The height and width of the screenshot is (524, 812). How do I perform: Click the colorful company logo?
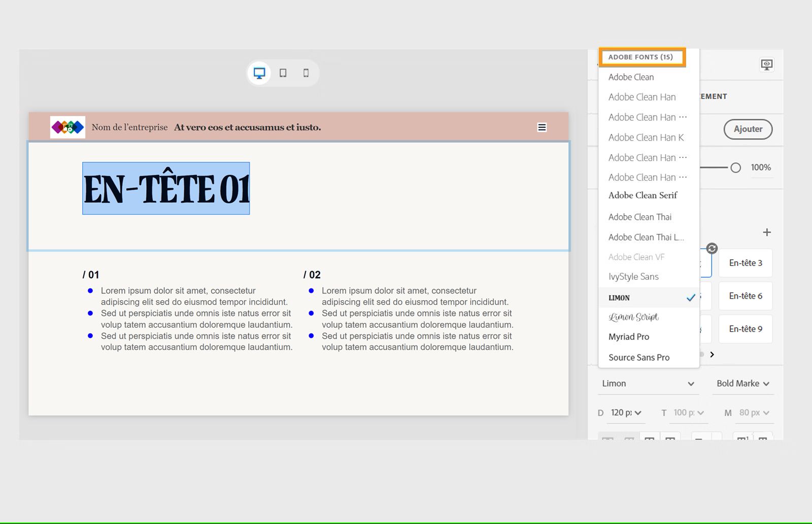click(68, 127)
